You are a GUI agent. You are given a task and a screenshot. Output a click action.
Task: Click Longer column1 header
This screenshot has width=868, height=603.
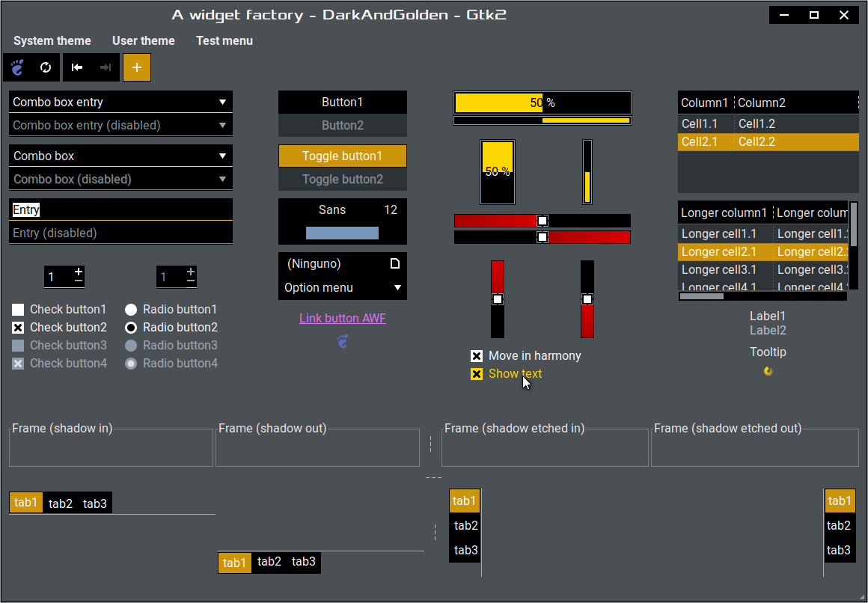click(x=725, y=212)
